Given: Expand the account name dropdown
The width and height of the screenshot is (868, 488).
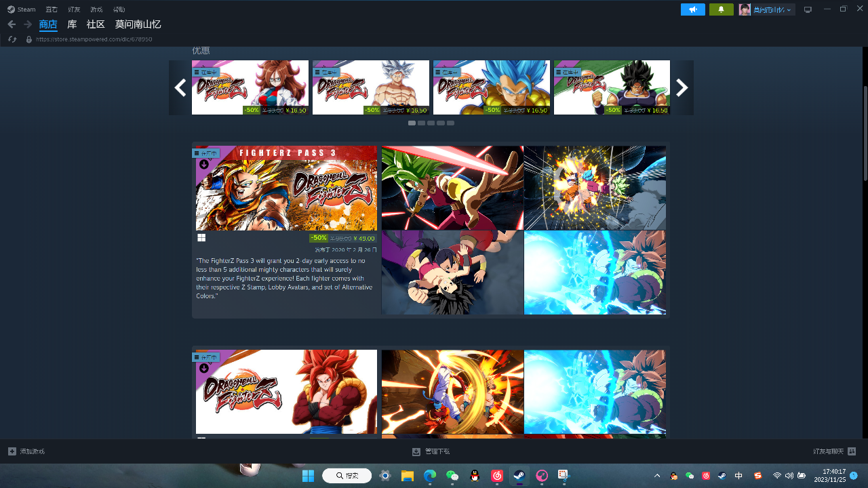Looking at the screenshot, I should 773,9.
